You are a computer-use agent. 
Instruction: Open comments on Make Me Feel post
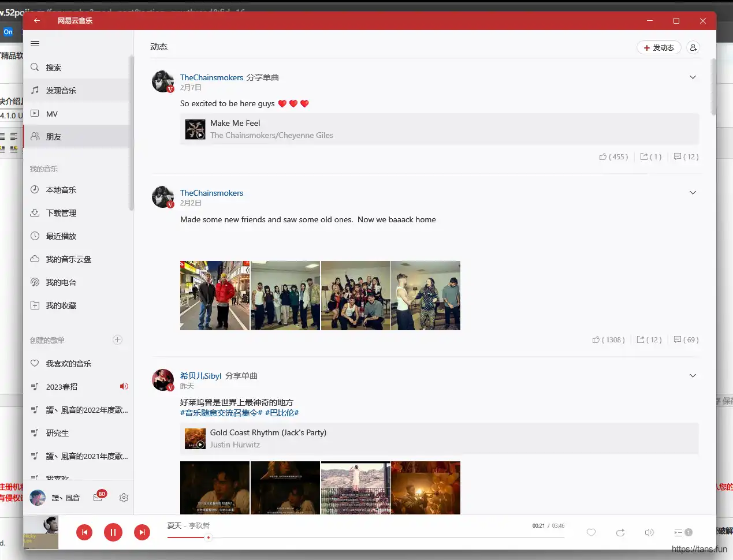pyautogui.click(x=686, y=157)
